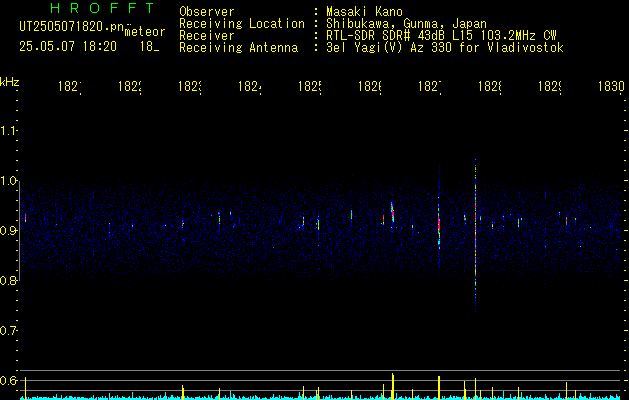This screenshot has height=400, width=629.
Task: Click the tallest vertical meteor echo streak
Action: (475, 235)
